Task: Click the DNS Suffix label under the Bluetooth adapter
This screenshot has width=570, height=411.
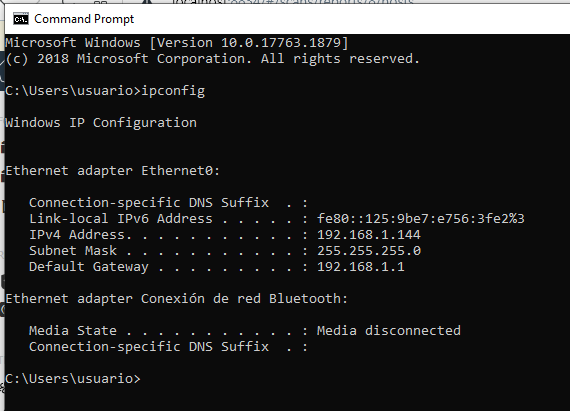Action: [149, 347]
